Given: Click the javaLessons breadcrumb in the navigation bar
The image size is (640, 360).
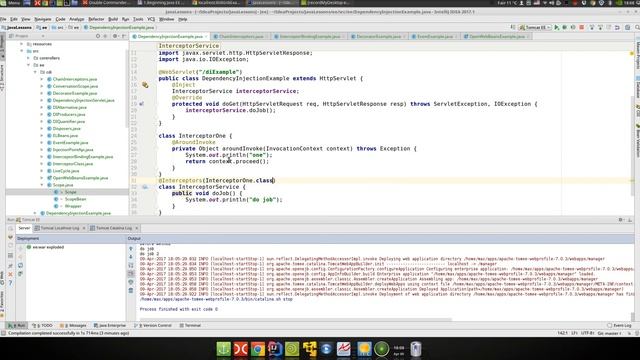Looking at the screenshot, I should point(17,27).
